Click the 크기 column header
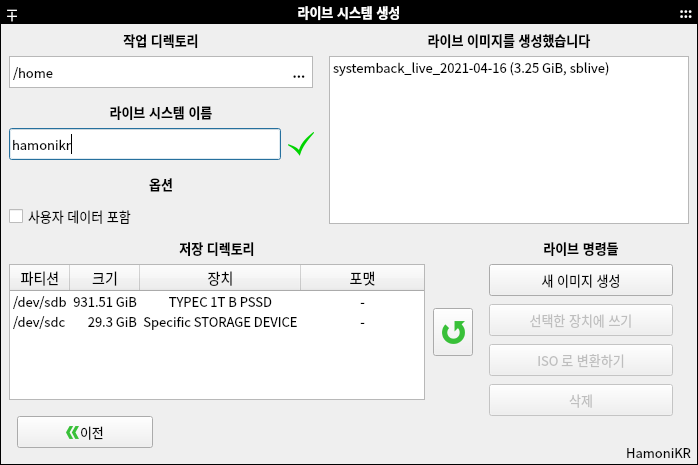698x465 pixels. [x=105, y=278]
